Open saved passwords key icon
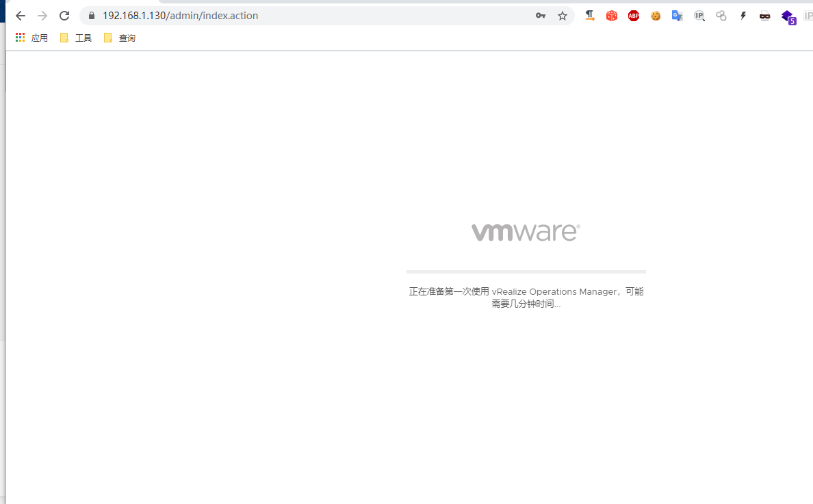 tap(540, 16)
